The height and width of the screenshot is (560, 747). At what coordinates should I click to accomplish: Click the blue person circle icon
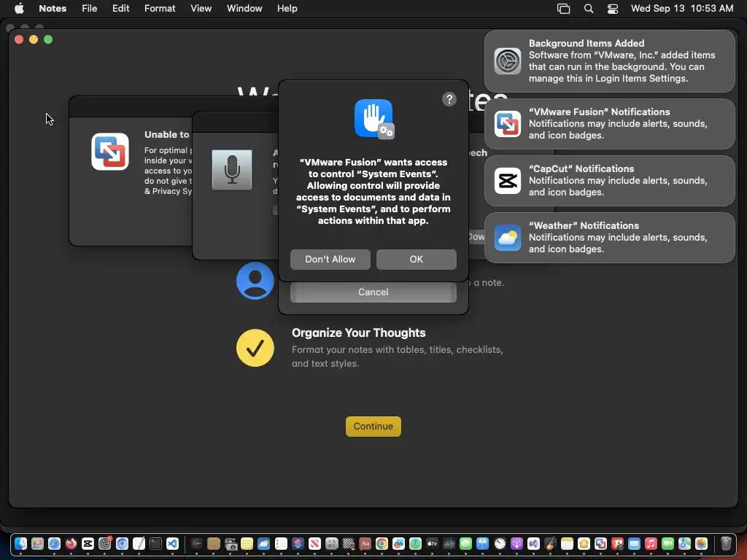click(x=255, y=281)
